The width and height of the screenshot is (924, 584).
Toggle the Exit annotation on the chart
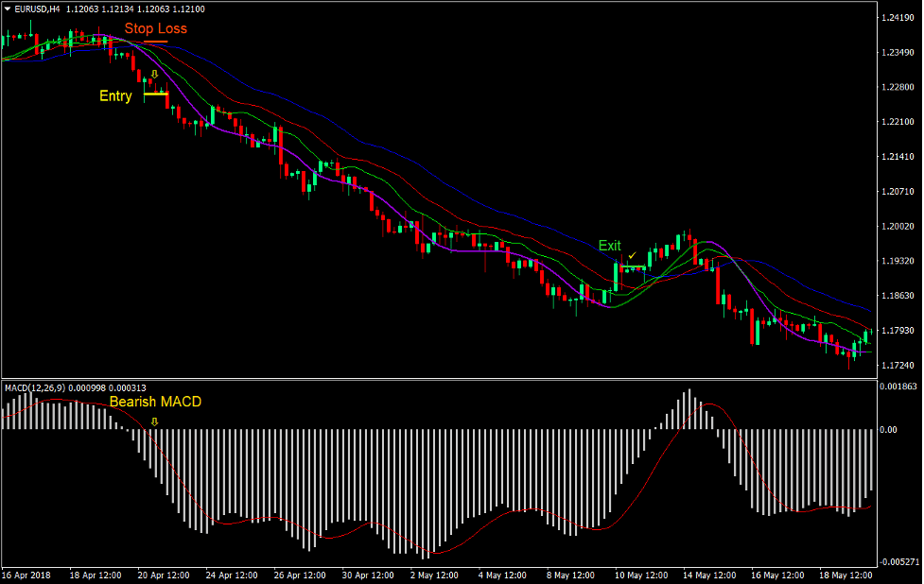611,244
